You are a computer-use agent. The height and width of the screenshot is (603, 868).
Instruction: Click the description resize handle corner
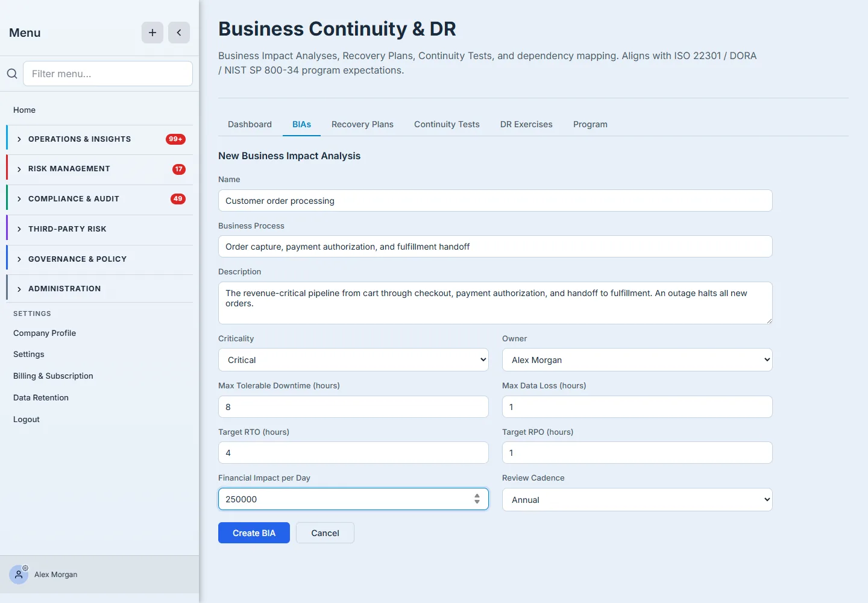769,320
